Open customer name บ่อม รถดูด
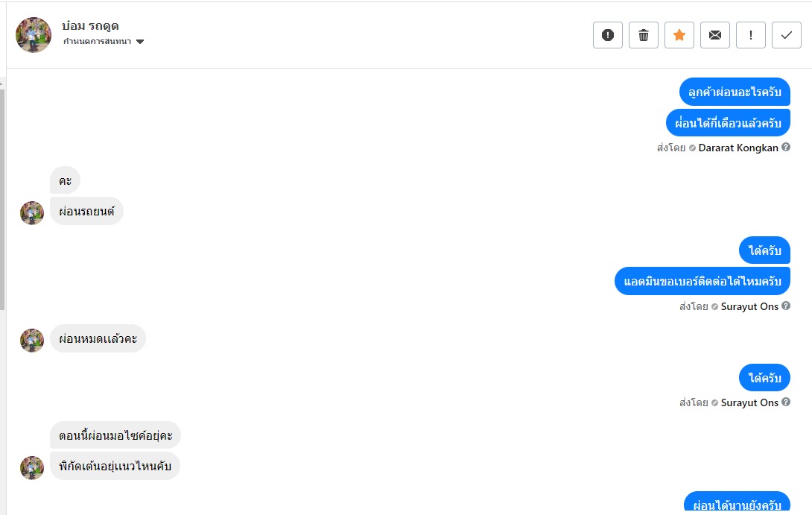 coord(90,25)
